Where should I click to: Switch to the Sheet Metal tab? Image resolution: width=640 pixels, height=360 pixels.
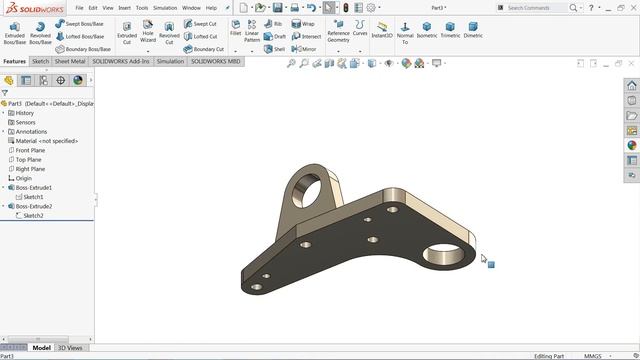point(70,61)
